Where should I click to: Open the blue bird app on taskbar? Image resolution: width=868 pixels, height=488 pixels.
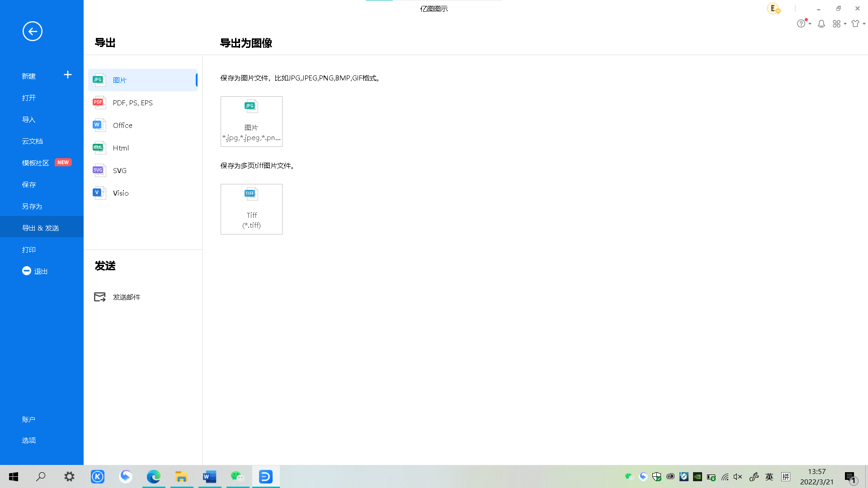(126, 476)
